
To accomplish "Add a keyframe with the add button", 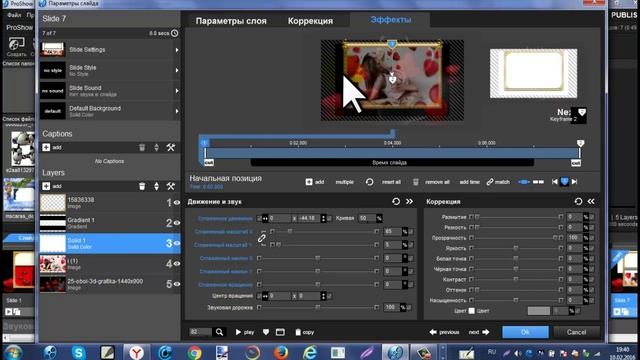I will point(315,182).
